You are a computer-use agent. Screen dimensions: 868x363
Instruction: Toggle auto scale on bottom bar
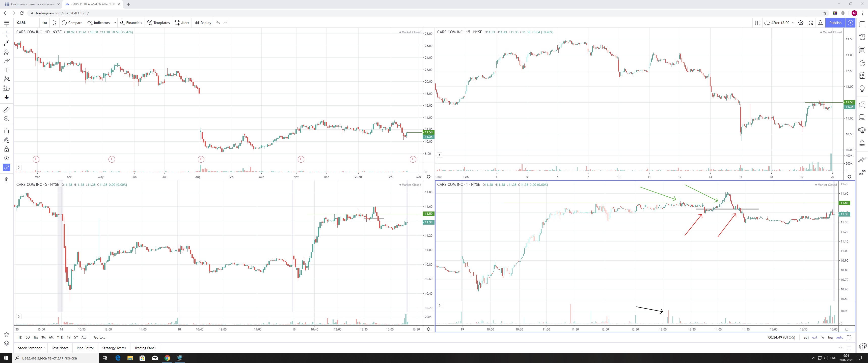[x=840, y=337]
